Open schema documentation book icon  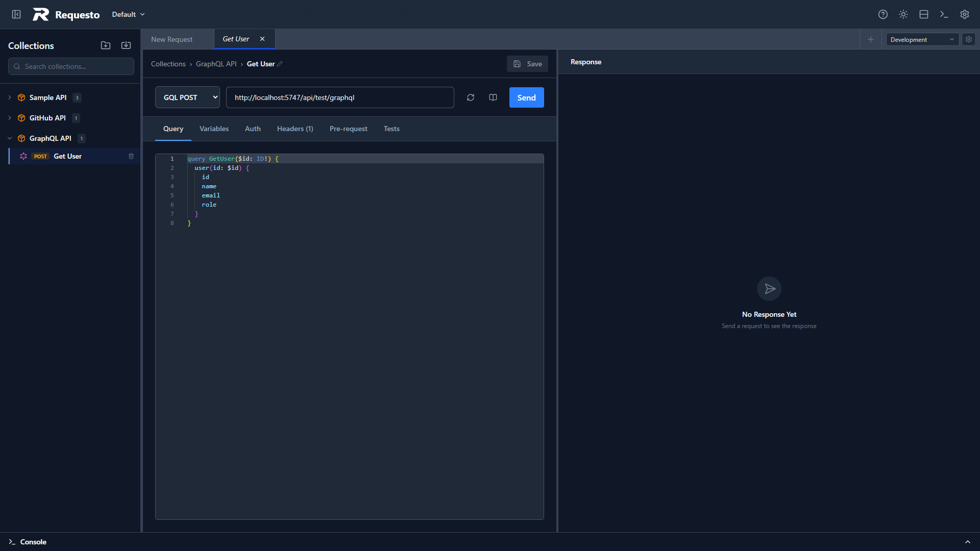(x=493, y=97)
